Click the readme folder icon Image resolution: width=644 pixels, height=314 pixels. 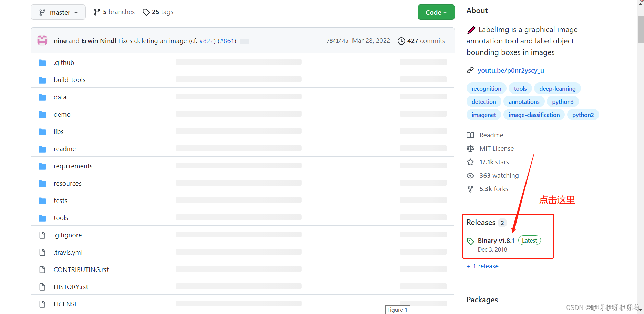[42, 149]
